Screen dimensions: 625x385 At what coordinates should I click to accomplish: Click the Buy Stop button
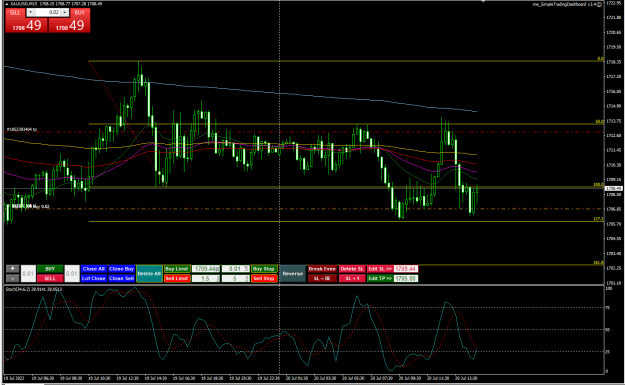[x=264, y=269]
